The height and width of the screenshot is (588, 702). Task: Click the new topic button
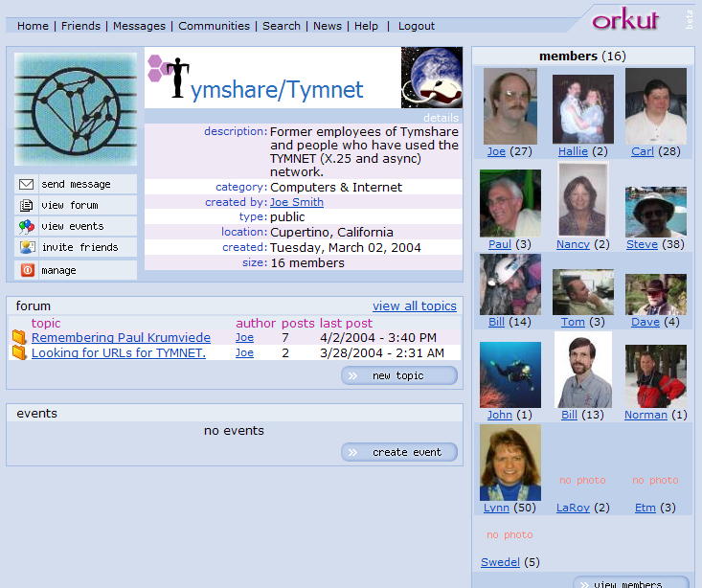click(x=399, y=375)
